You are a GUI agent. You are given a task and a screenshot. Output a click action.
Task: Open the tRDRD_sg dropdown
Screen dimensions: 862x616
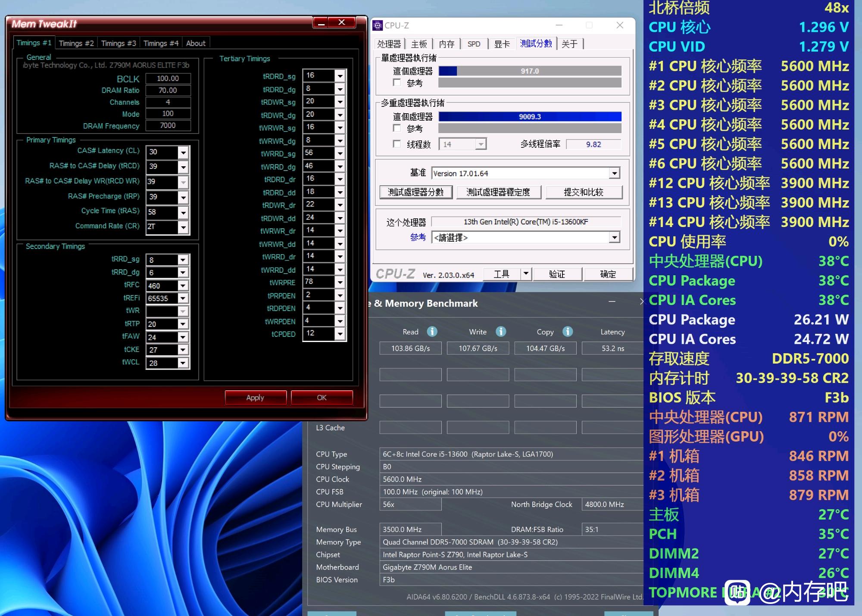[x=340, y=76]
